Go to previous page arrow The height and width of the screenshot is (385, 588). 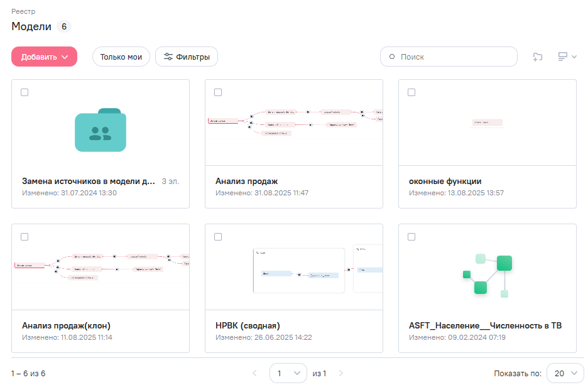[254, 374]
